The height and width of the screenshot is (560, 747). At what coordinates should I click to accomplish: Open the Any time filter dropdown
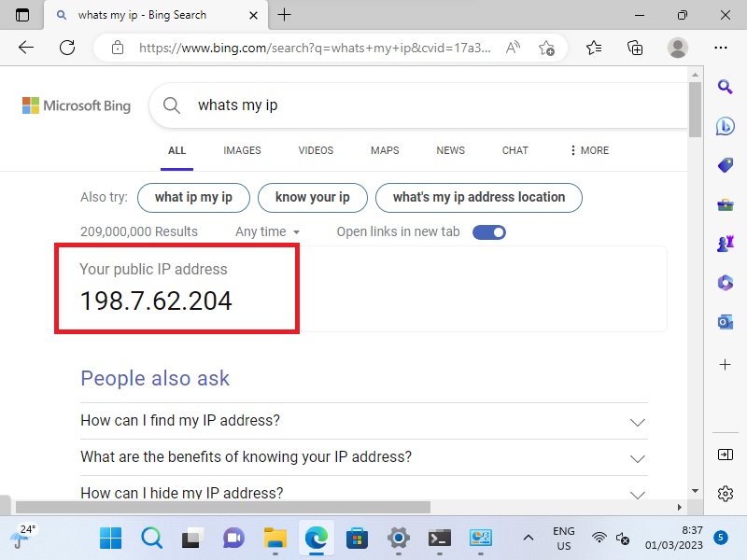(267, 231)
